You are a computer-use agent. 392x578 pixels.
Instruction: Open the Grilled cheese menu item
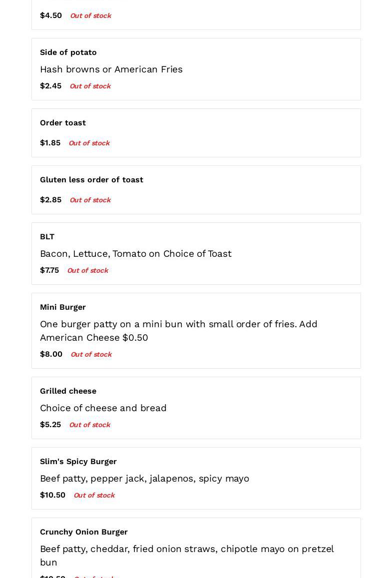(x=196, y=408)
